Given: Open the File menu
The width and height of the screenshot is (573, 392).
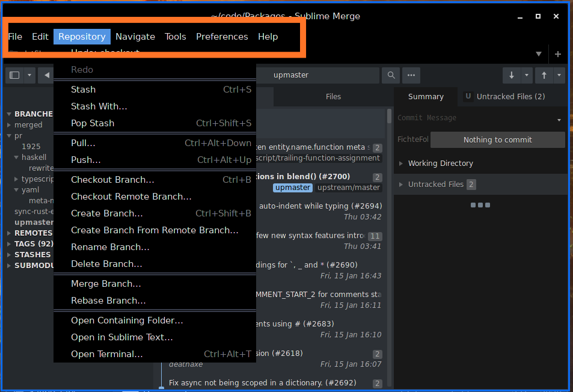Looking at the screenshot, I should [15, 37].
